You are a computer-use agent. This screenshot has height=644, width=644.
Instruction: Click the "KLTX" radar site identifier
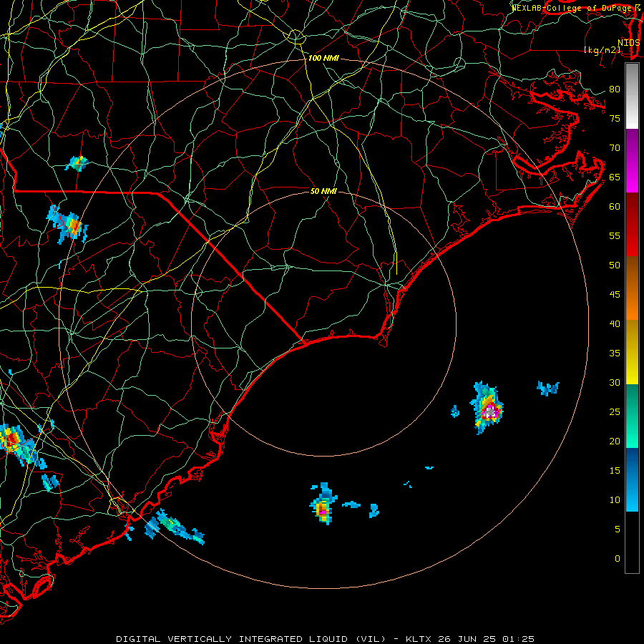coord(418,639)
